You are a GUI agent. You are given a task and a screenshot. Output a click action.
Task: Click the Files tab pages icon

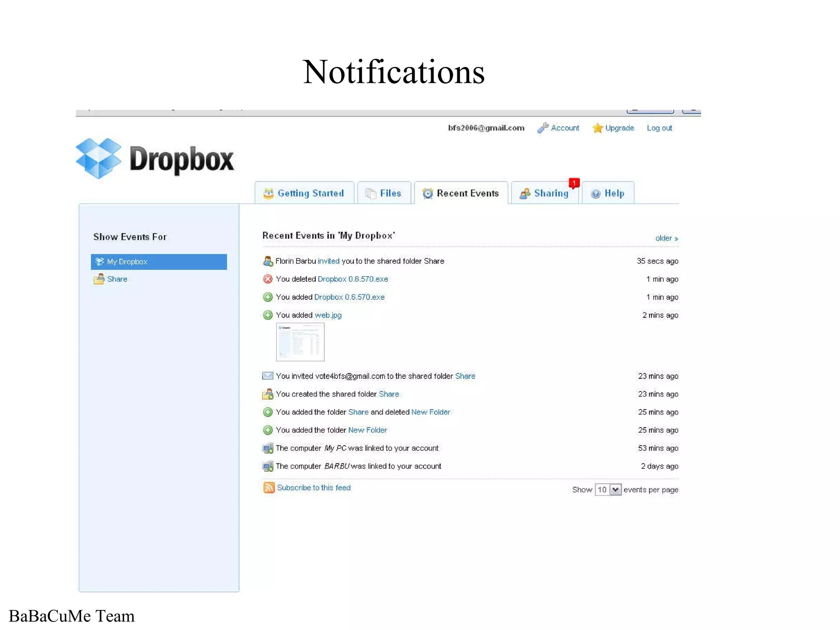(371, 193)
